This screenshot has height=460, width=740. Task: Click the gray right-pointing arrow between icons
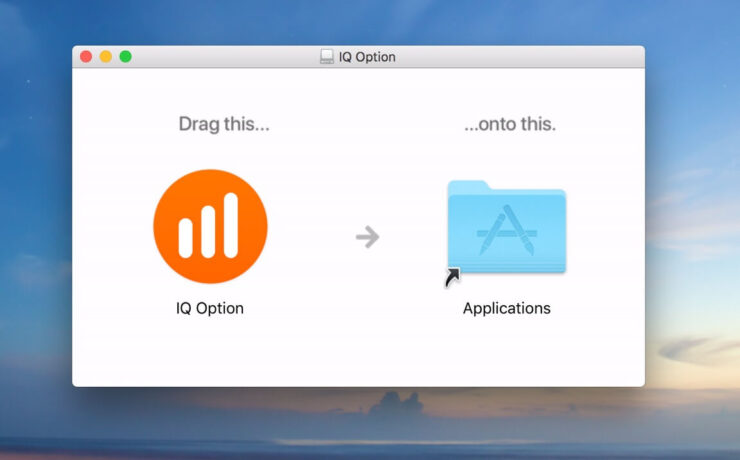367,236
